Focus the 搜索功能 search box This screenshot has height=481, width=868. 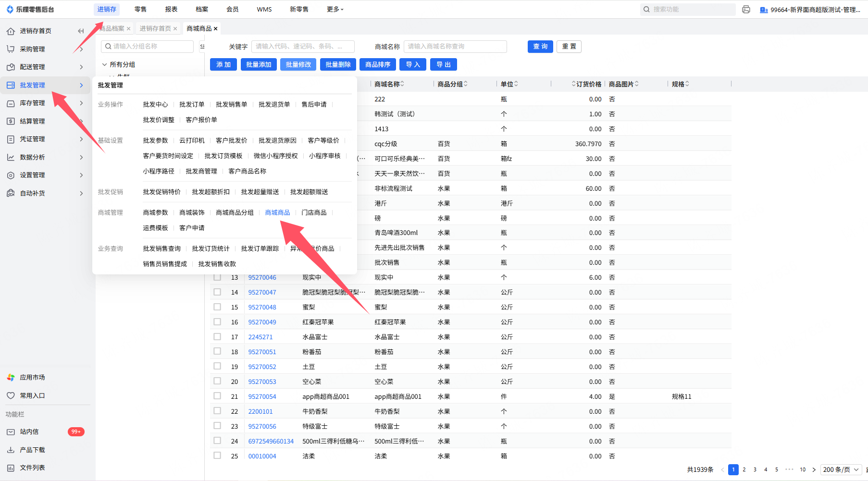click(x=688, y=9)
